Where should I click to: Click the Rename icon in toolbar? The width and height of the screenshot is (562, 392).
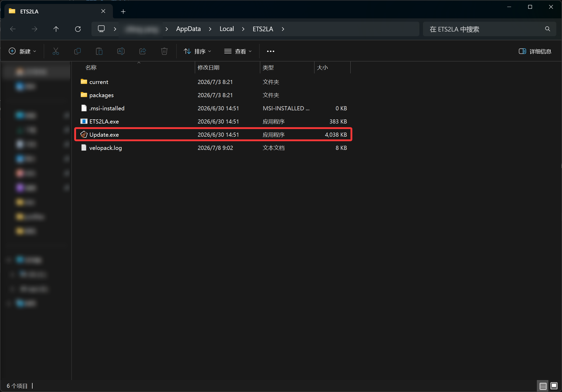pyautogui.click(x=121, y=51)
